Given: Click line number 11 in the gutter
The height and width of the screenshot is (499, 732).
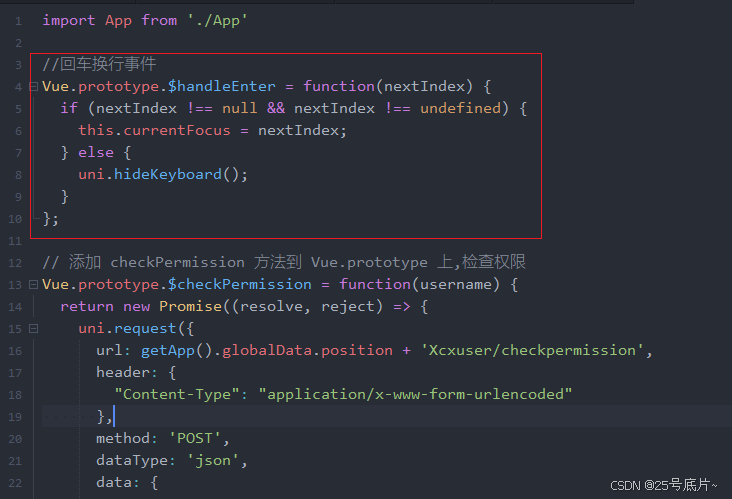Looking at the screenshot, I should click(x=15, y=241).
